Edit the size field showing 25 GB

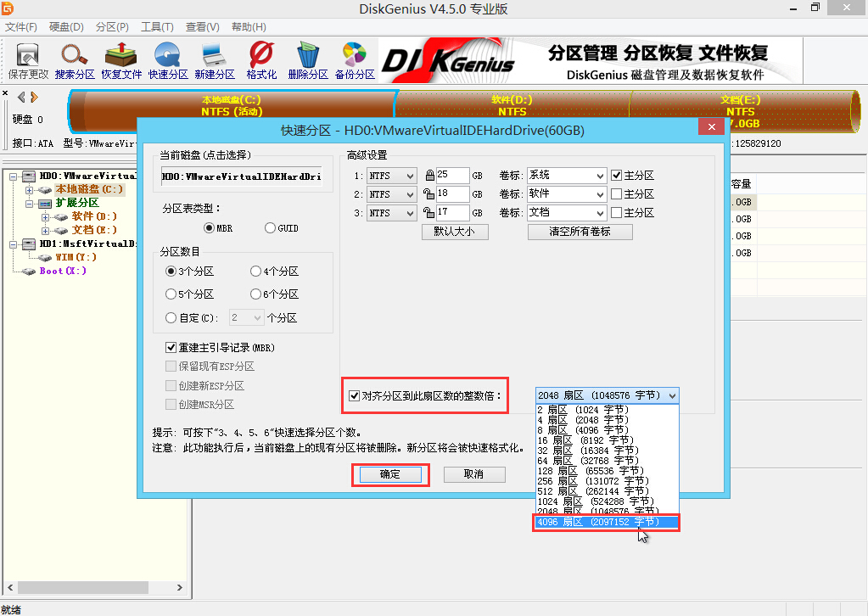(452, 175)
